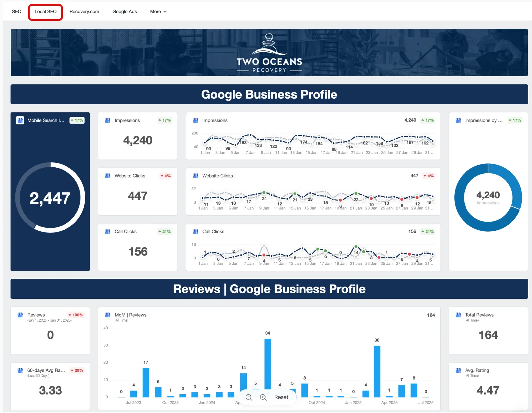The image size is (532, 413).
Task: Click the icon on the Impressions line chart
Action: 196,120
